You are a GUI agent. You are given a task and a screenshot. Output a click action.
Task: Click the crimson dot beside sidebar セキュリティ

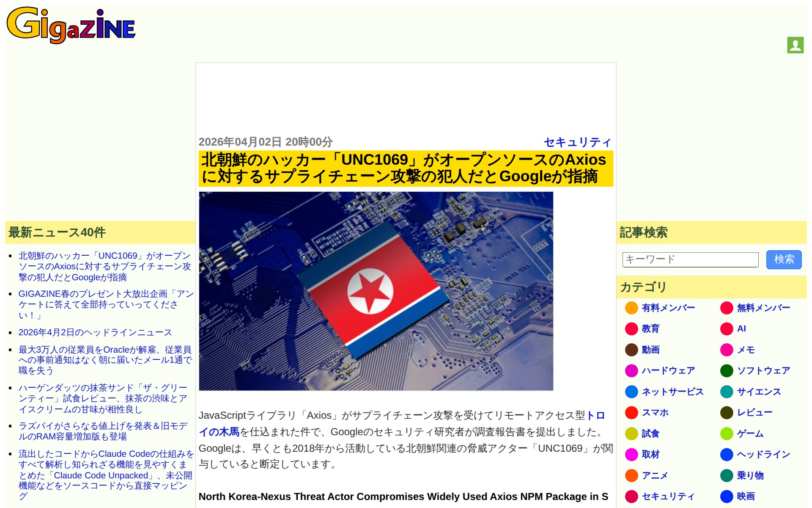(x=631, y=496)
